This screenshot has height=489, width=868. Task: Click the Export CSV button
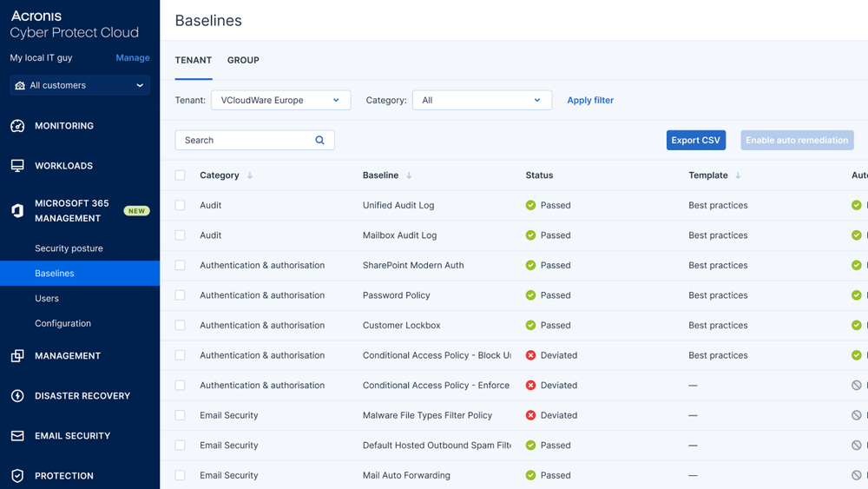(696, 140)
